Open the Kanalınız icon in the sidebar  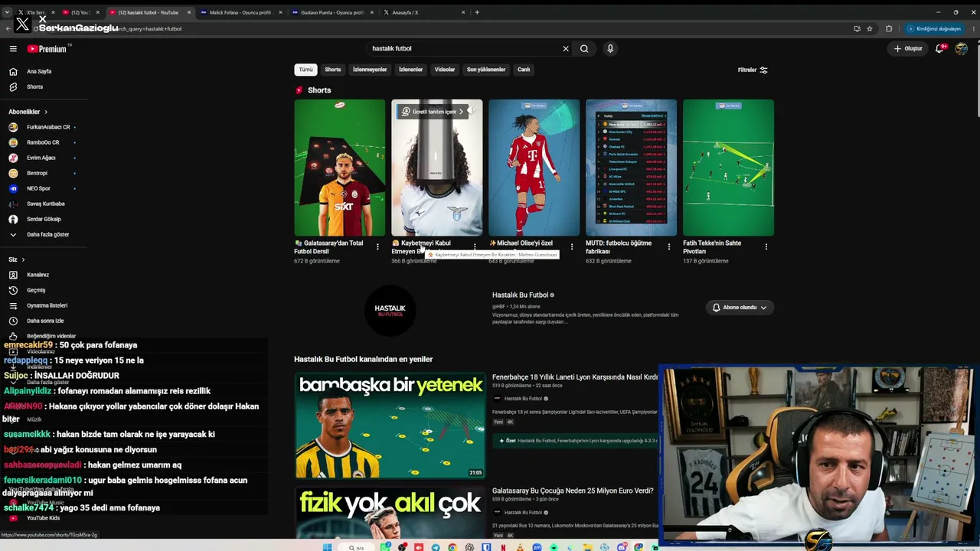tap(13, 275)
